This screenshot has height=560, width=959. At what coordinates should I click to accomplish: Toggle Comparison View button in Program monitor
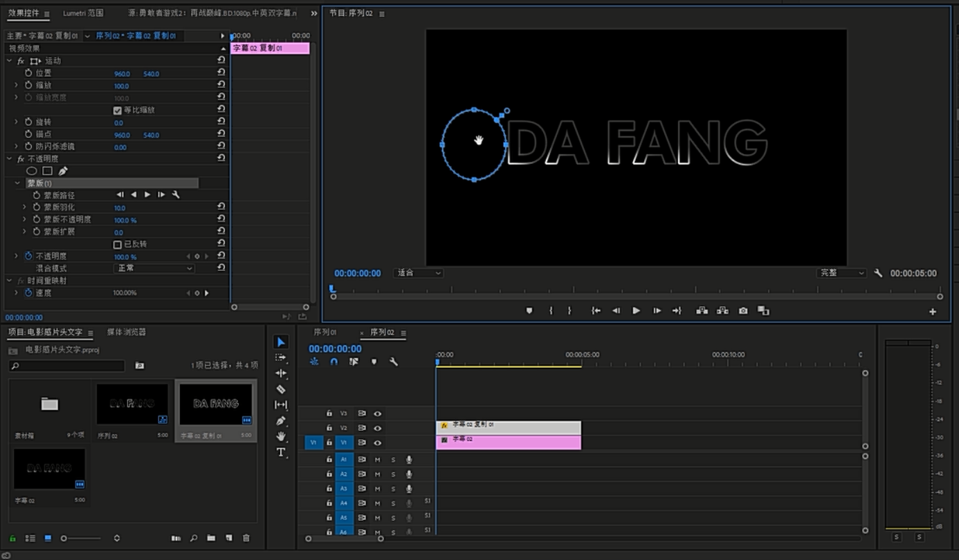tap(763, 311)
